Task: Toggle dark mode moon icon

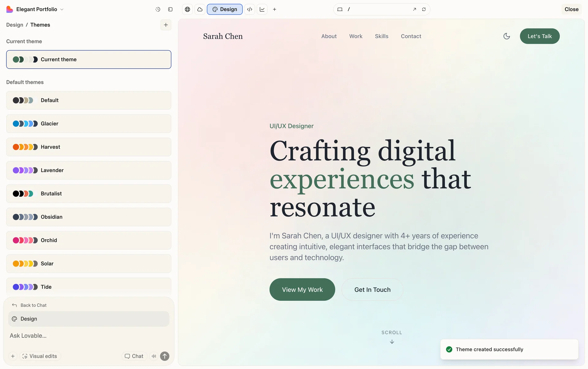Action: [x=507, y=36]
